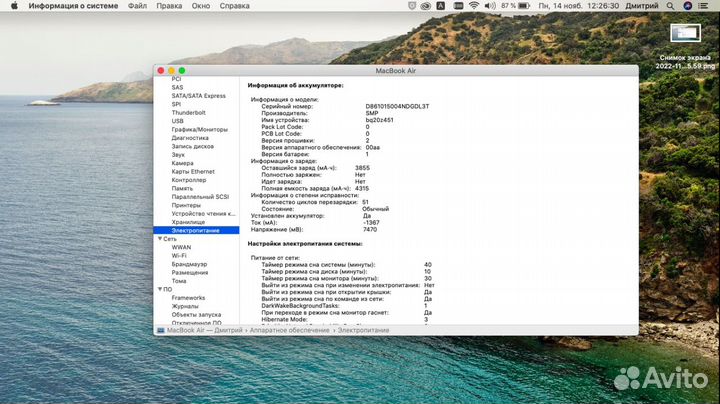The width and height of the screenshot is (720, 404).
Task: Select Запись дисков in sidebar
Action: coord(193,146)
